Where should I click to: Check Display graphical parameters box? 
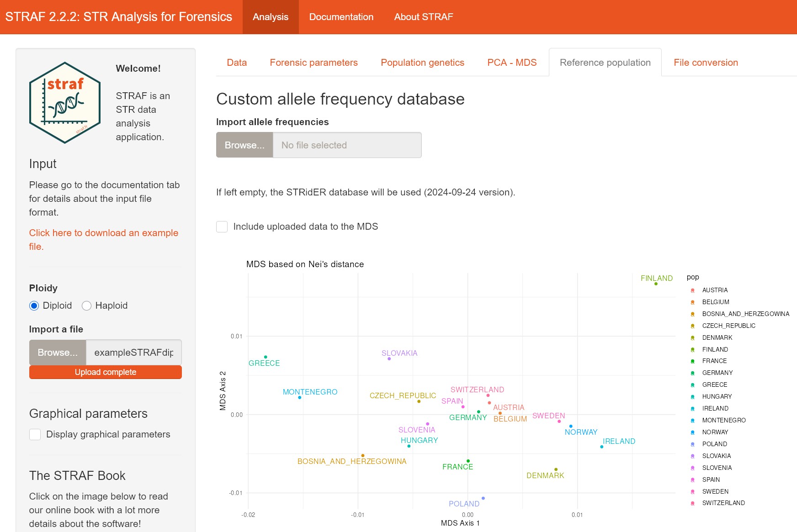(35, 434)
